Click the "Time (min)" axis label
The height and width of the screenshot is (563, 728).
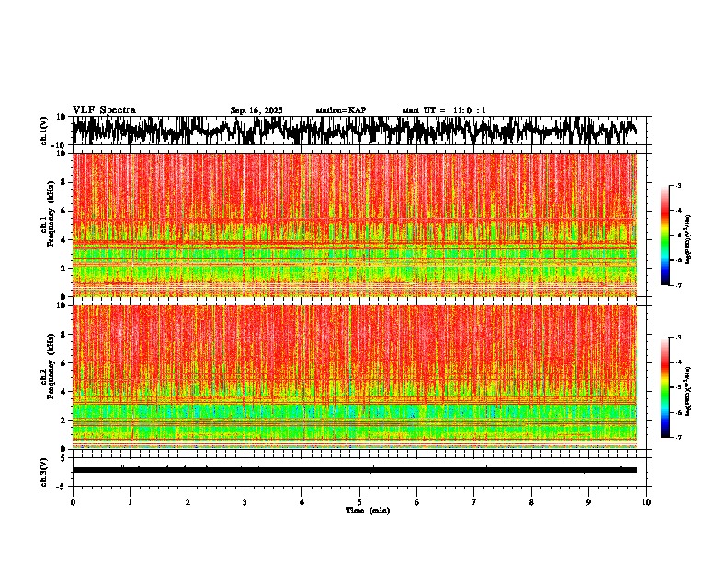coord(368,511)
